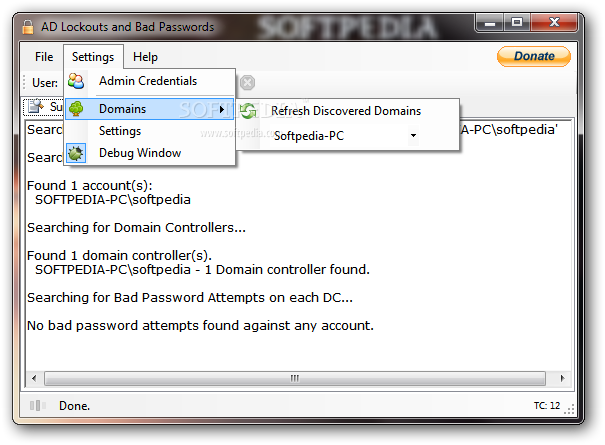Click right arrow of horizontal scrollbar
The image size is (605, 445).
pyautogui.click(x=563, y=378)
